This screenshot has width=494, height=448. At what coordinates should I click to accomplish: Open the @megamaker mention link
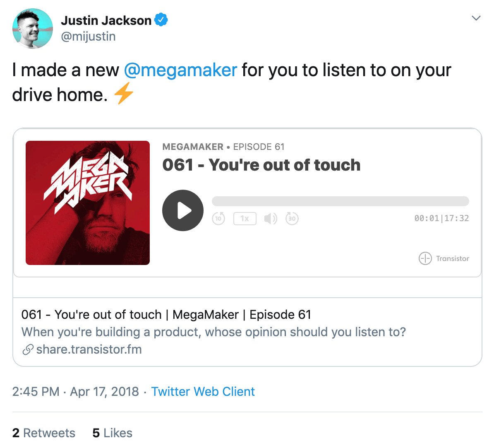click(x=180, y=70)
